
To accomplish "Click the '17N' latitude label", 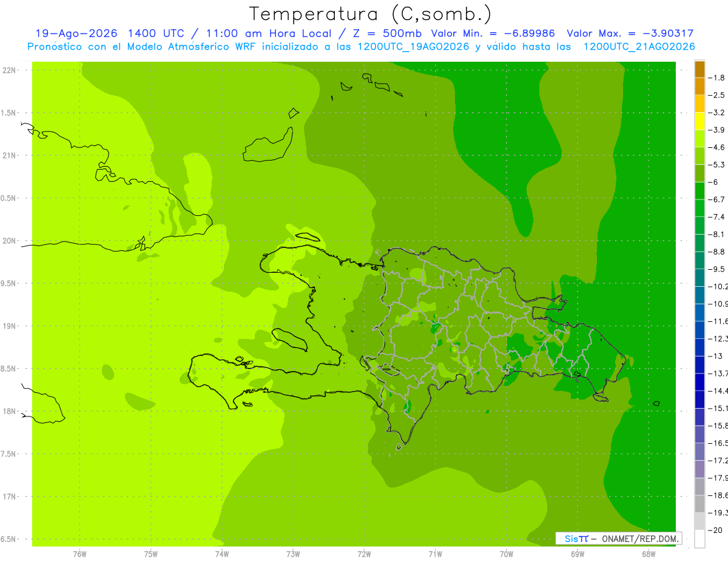I will click(10, 497).
